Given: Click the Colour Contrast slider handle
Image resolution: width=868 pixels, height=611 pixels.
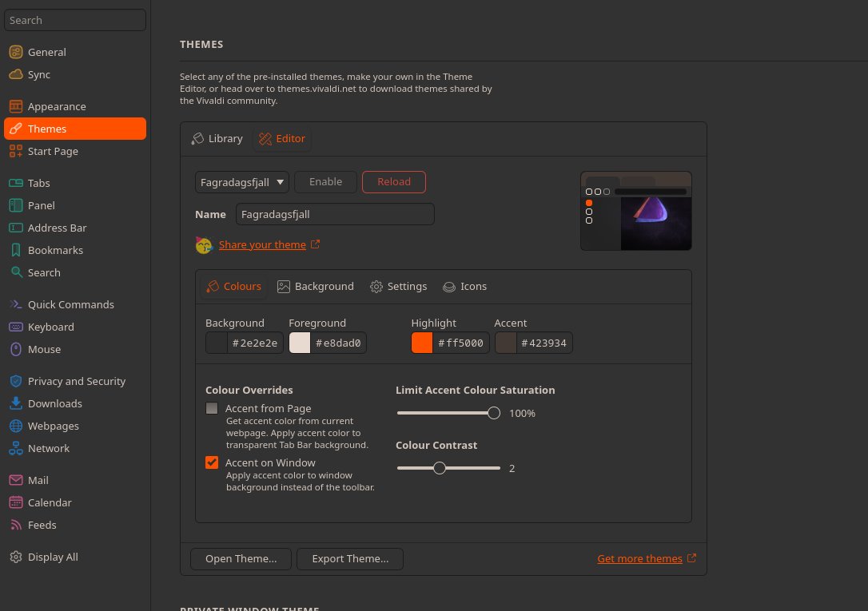Looking at the screenshot, I should (x=439, y=468).
